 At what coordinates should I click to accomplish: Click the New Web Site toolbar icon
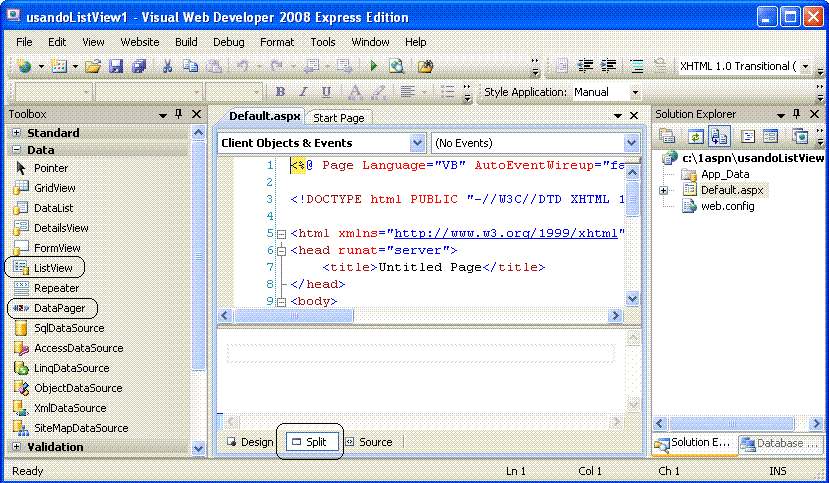(x=24, y=66)
